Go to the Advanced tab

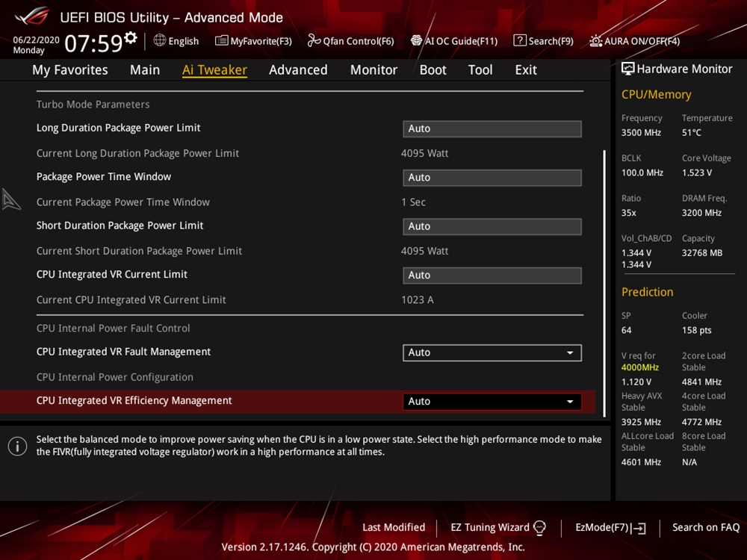pyautogui.click(x=298, y=70)
